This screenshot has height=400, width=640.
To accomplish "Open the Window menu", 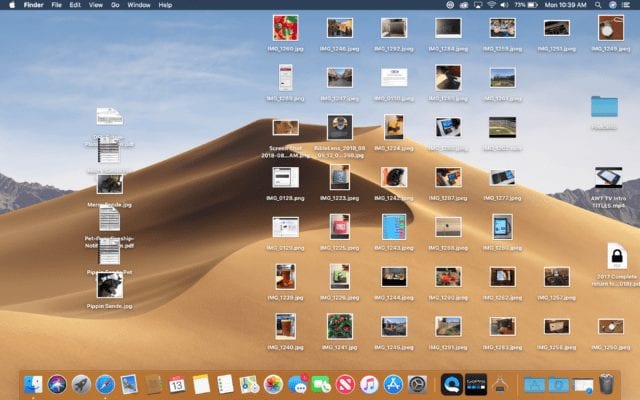I will (139, 5).
